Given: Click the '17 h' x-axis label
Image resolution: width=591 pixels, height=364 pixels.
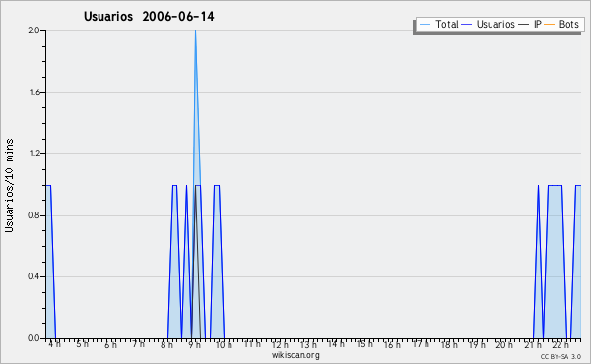Looking at the screenshot, I should (421, 344).
